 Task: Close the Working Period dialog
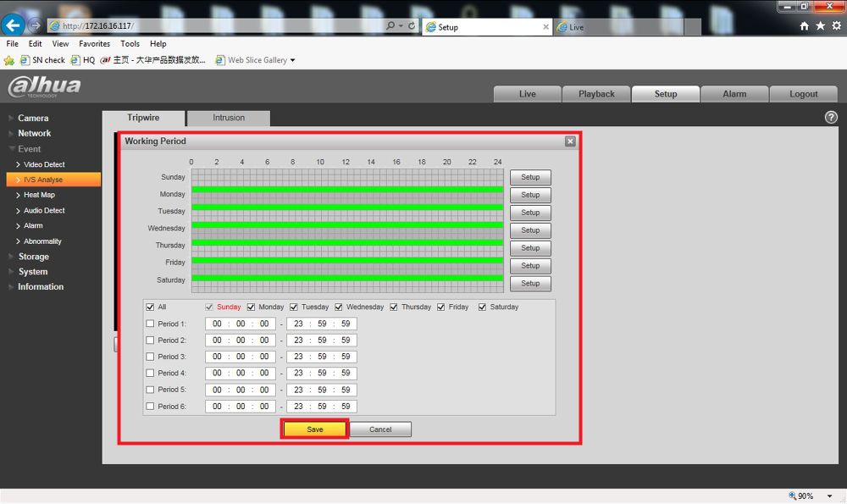click(x=570, y=141)
